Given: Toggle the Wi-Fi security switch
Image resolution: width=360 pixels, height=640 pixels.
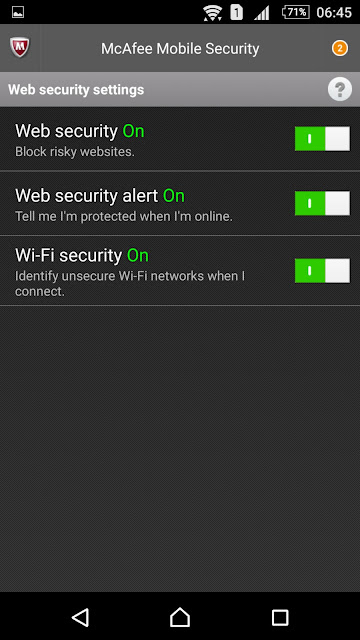Looking at the screenshot, I should [322, 271].
